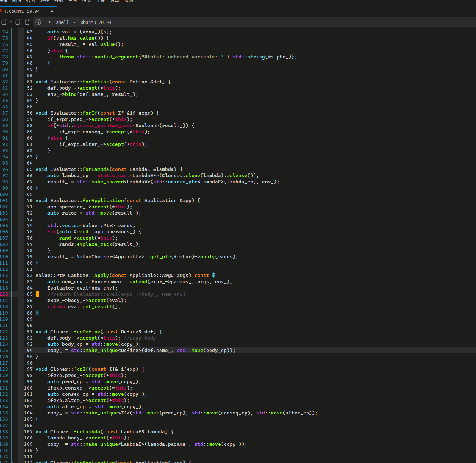Click the throw std::invalid_argument line

pyautogui.click(x=178, y=57)
